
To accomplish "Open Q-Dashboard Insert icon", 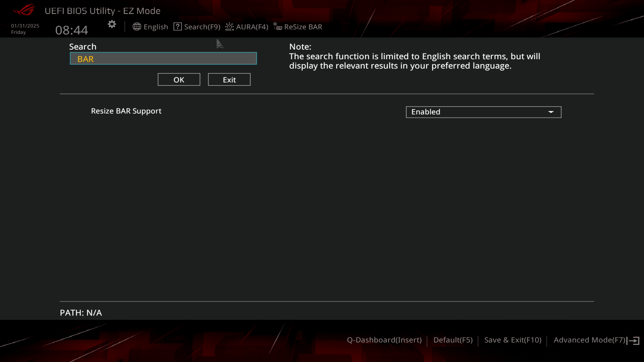I will coord(384,340).
